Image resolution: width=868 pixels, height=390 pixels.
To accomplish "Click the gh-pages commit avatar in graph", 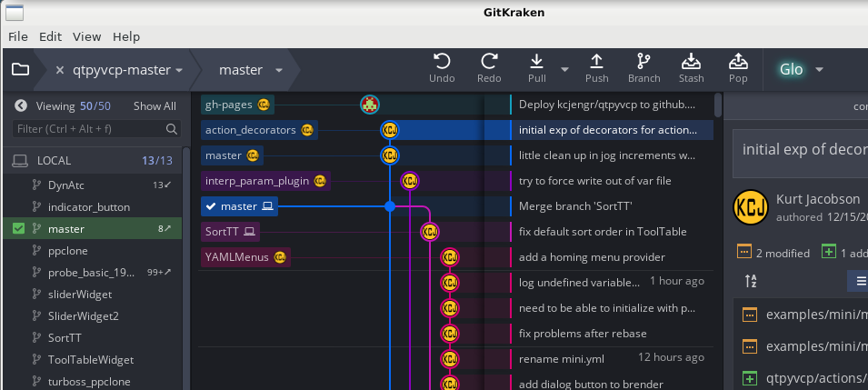I will [370, 105].
